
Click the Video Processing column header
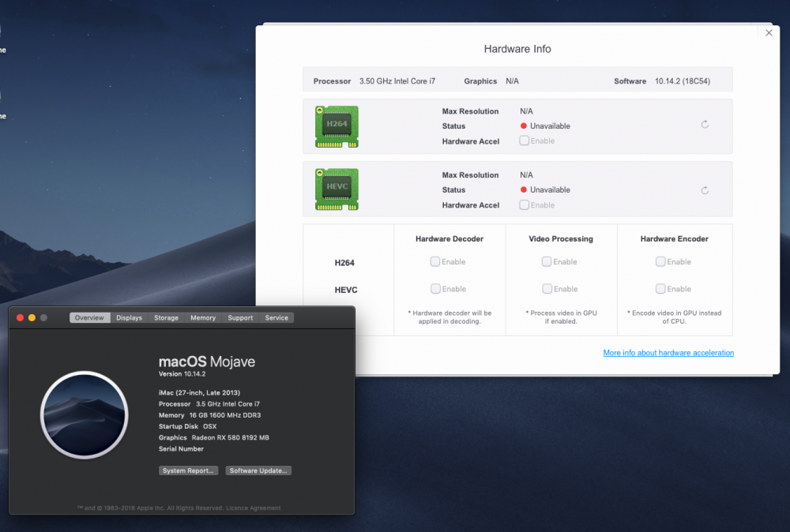click(x=561, y=238)
